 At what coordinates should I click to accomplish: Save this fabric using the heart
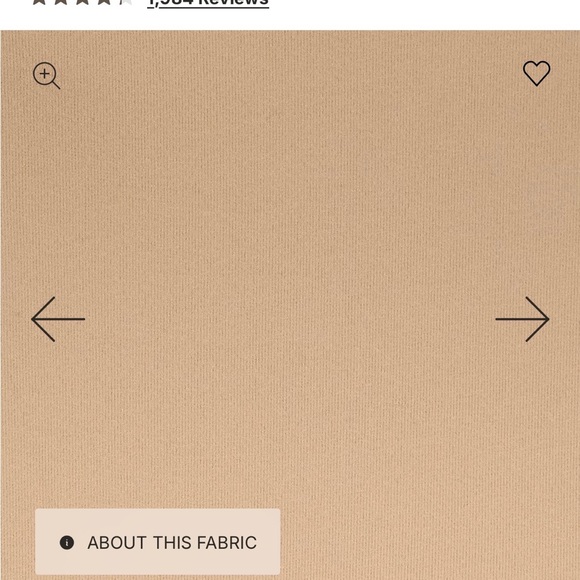pos(536,73)
